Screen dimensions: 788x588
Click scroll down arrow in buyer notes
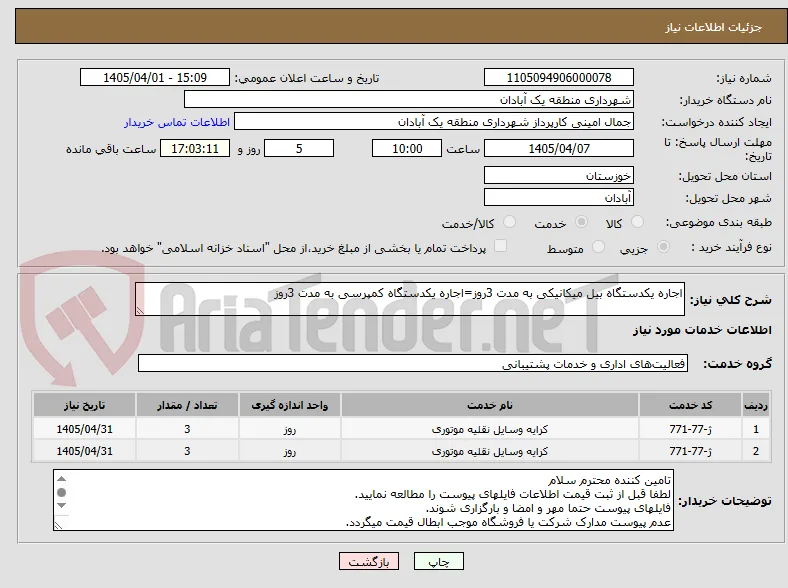61,506
